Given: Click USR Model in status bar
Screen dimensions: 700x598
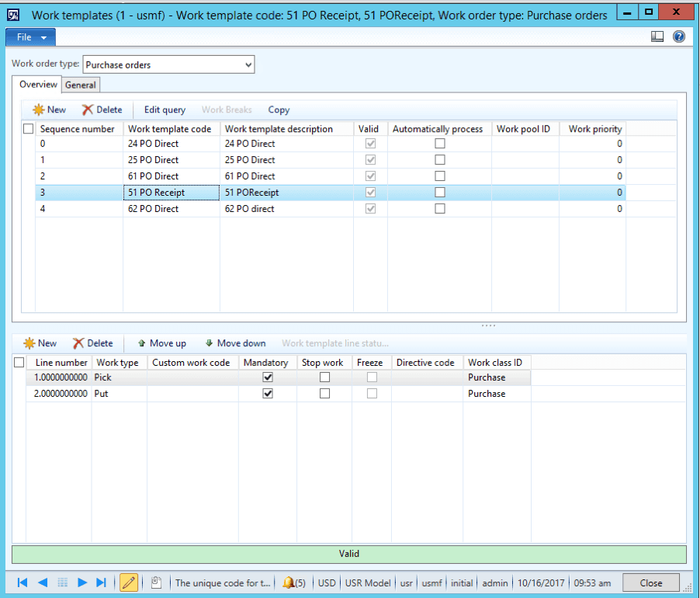Looking at the screenshot, I should click(x=368, y=583).
